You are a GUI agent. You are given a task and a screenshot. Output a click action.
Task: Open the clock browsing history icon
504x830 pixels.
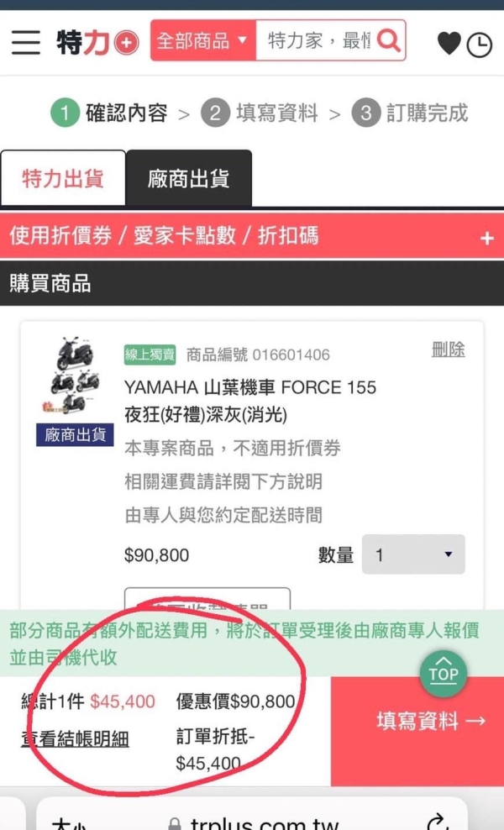[x=480, y=45]
